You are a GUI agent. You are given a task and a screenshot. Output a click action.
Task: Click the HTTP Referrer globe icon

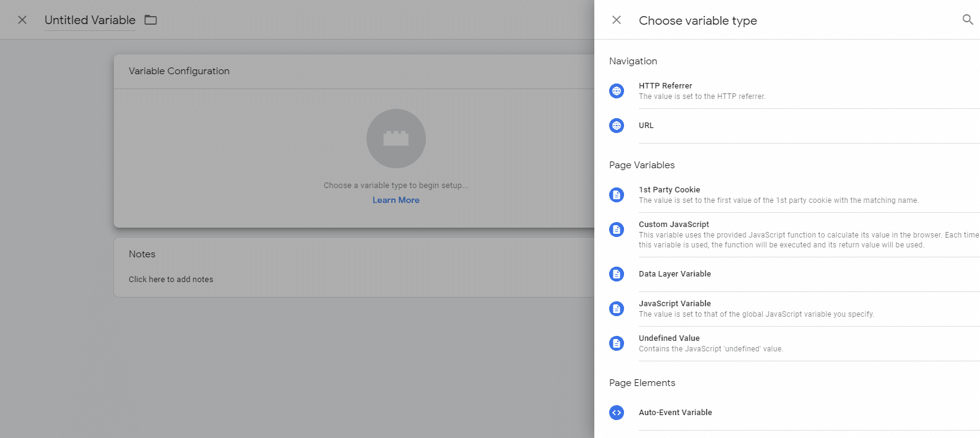[617, 91]
